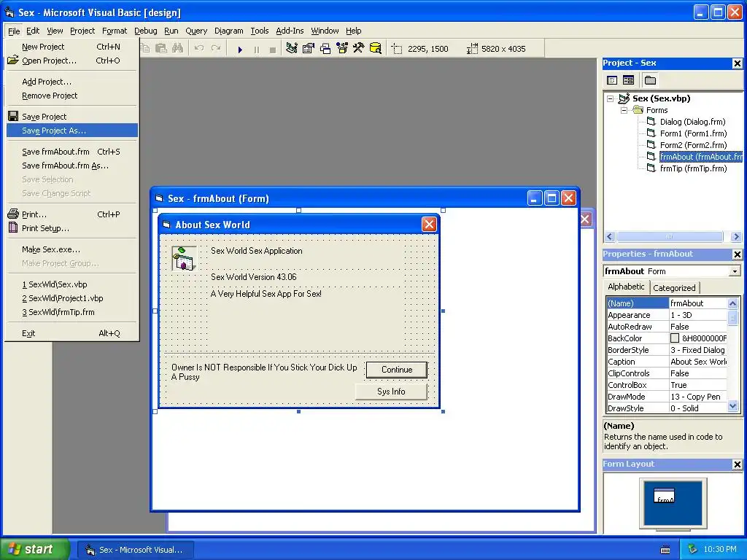Click the frmAbout form icon in the tree
The width and height of the screenshot is (747, 560).
coord(651,157)
